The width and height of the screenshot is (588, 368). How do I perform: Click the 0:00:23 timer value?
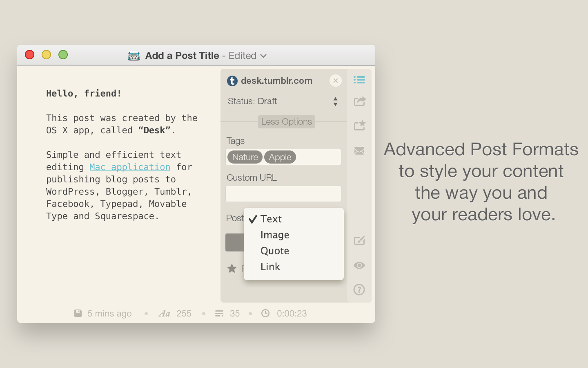[292, 314]
